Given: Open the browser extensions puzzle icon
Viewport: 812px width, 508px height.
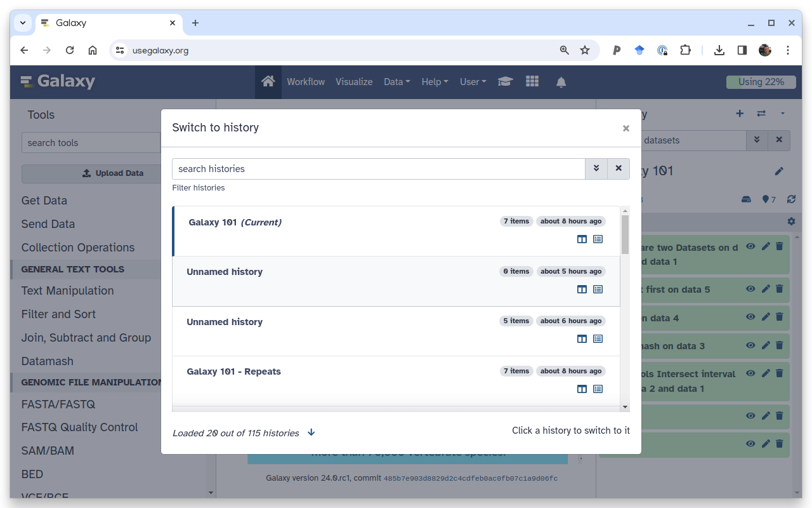Looking at the screenshot, I should coord(685,50).
